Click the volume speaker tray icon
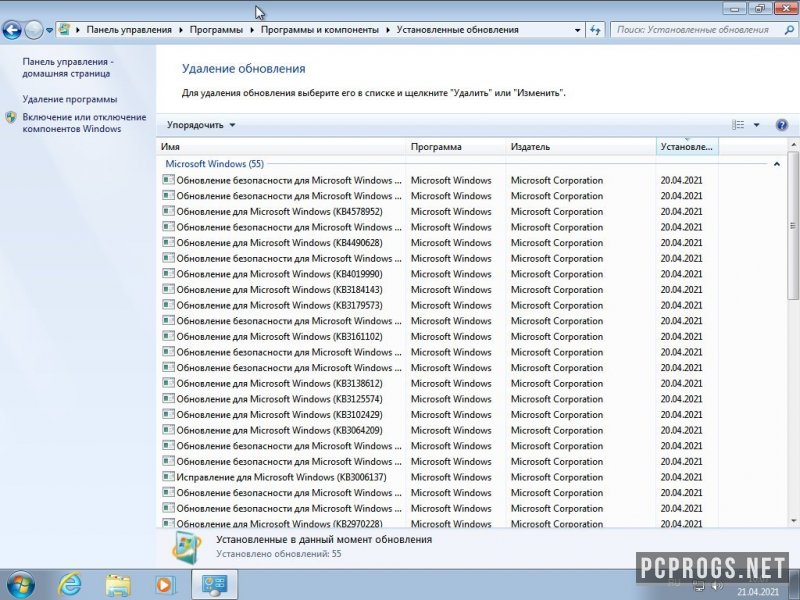Viewport: 800px width, 600px height. tap(718, 585)
